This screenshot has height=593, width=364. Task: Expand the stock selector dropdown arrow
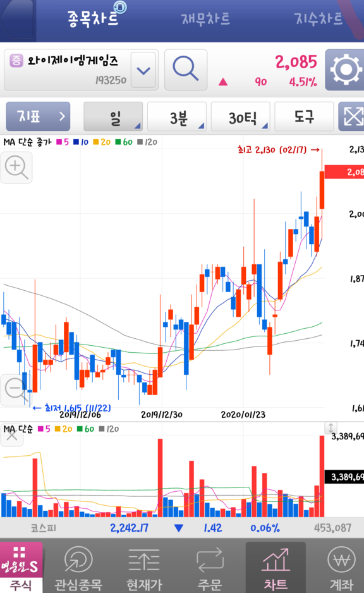tap(143, 70)
